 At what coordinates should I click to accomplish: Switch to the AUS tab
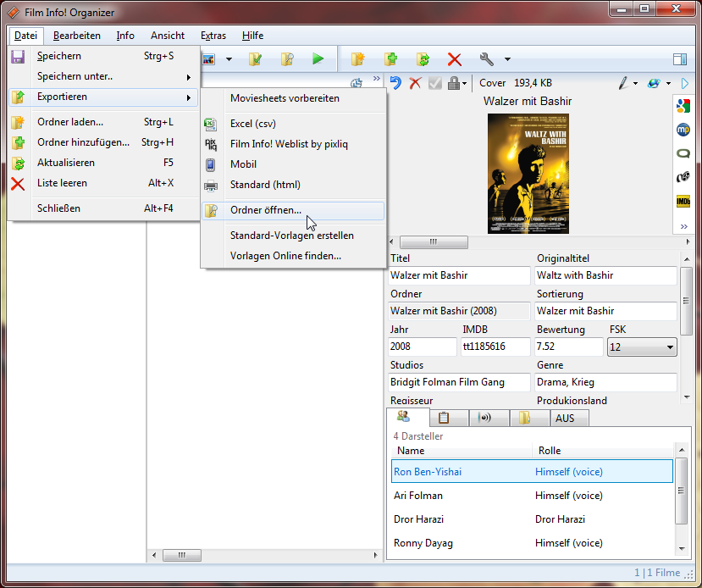(x=569, y=419)
